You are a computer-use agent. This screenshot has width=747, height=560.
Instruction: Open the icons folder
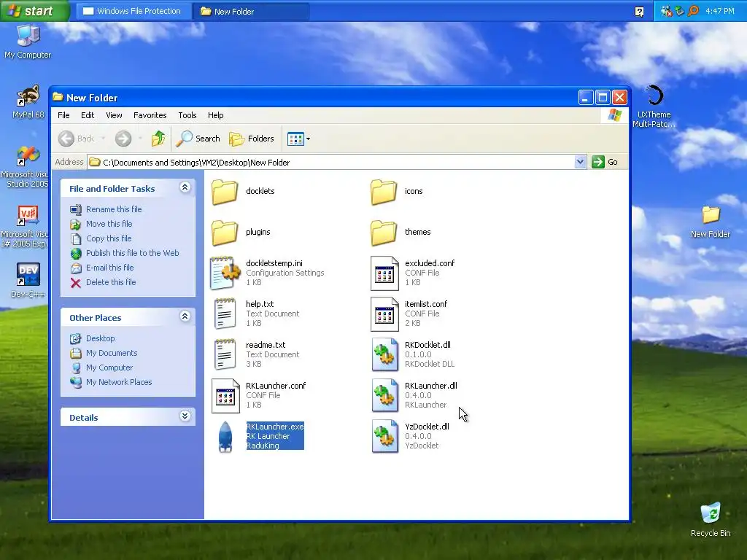click(x=384, y=192)
